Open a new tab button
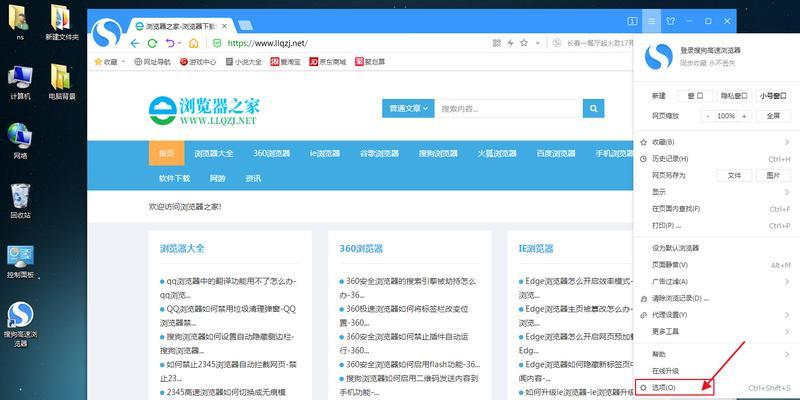Screen dimensions: 800x400 tap(245, 25)
